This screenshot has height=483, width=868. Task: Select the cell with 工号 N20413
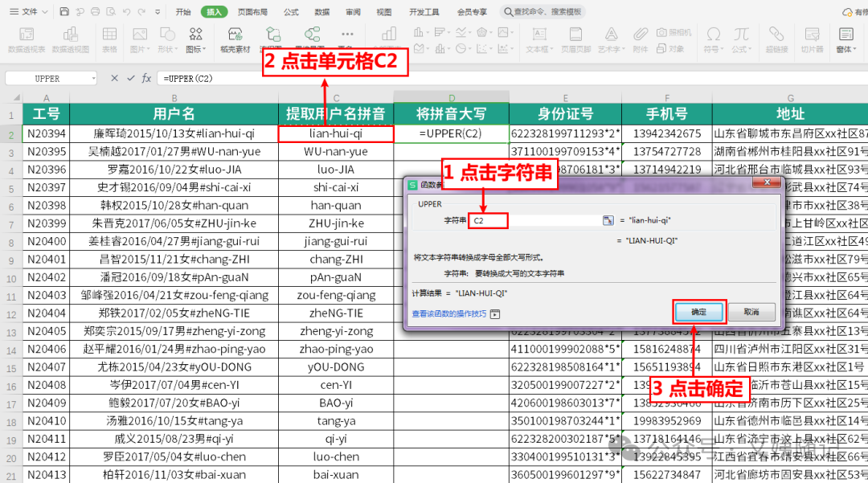point(47,475)
